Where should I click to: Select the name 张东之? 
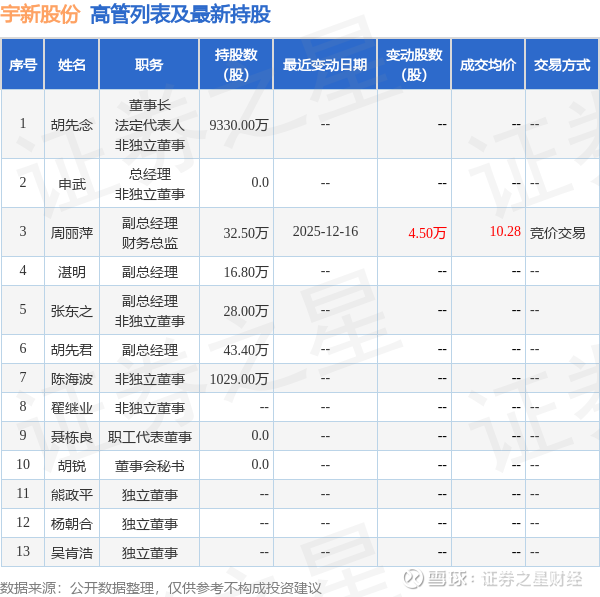[x=72, y=311]
